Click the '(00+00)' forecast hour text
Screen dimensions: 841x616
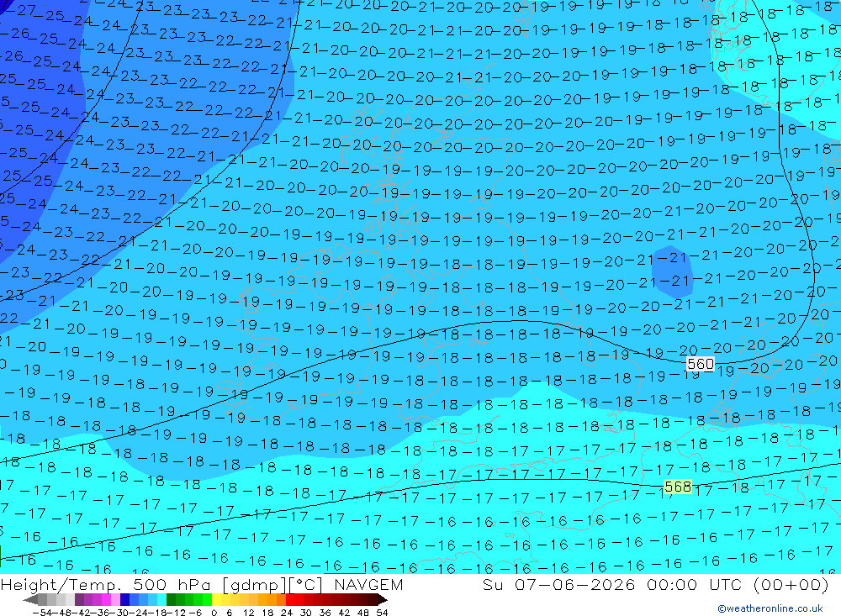tap(791, 584)
